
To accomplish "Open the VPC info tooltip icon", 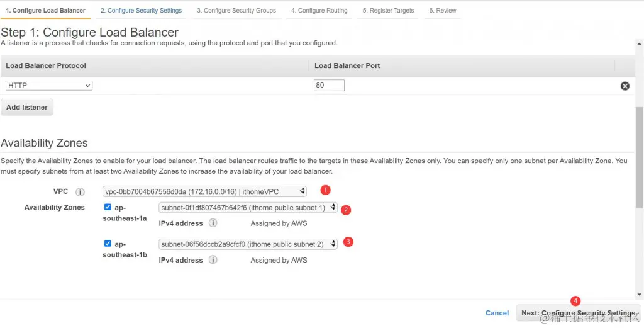I will click(80, 192).
